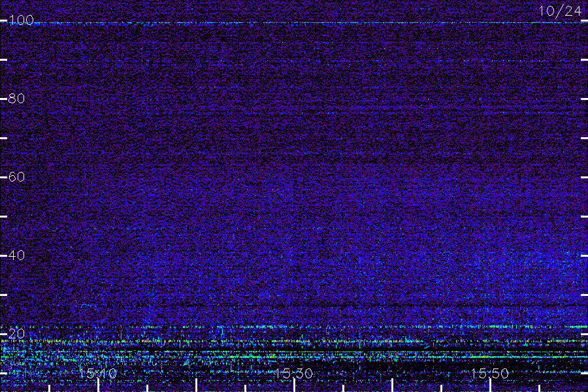Select the 15:50 time axis label
588x392 pixels.
pyautogui.click(x=490, y=373)
